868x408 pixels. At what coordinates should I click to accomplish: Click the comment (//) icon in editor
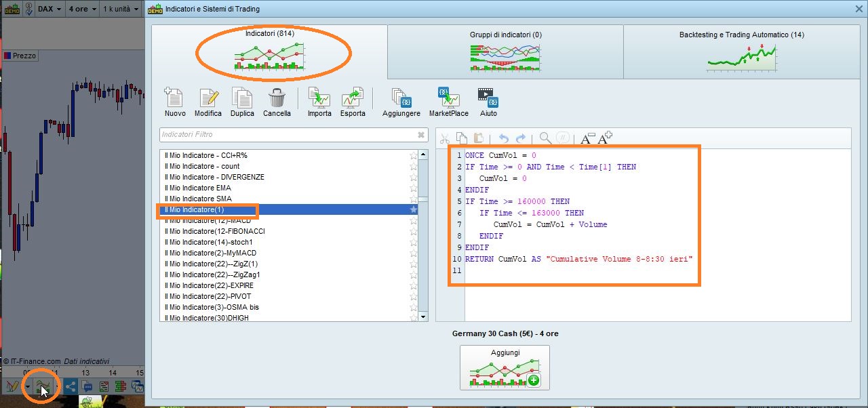coord(563,138)
